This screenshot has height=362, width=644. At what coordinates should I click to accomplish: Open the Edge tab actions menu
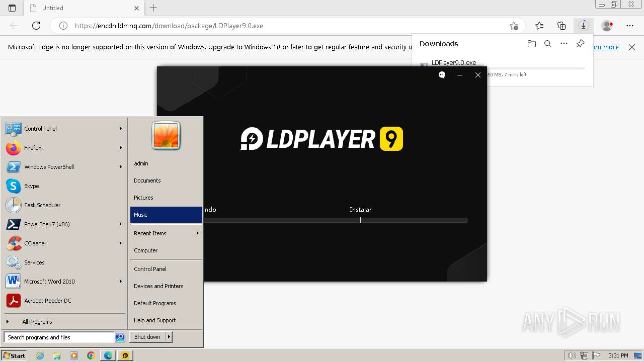click(12, 8)
